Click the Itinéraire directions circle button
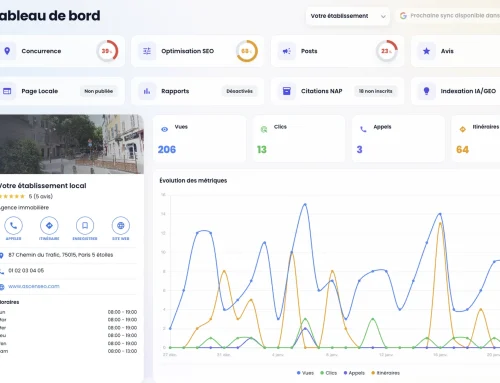The image size is (500, 383). 49,226
